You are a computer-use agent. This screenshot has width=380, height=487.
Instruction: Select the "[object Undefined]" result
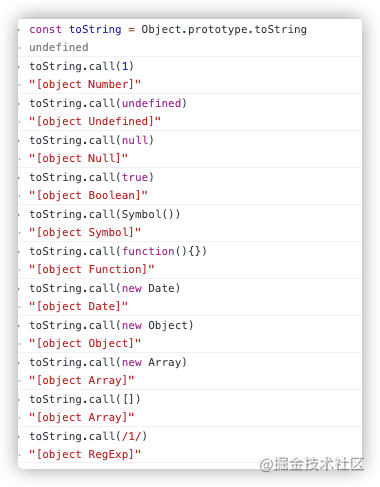(x=95, y=121)
